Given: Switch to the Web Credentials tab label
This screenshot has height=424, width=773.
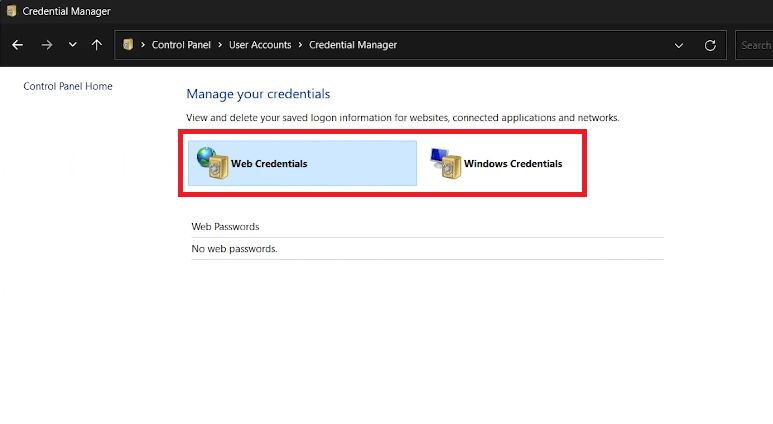Looking at the screenshot, I should point(269,164).
